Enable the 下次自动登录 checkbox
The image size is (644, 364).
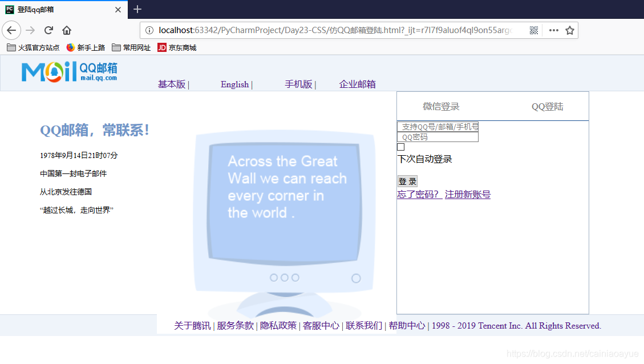[x=401, y=147]
